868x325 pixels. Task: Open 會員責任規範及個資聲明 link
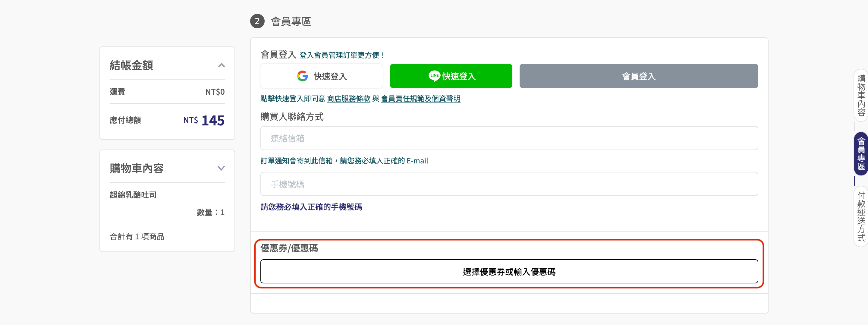420,99
